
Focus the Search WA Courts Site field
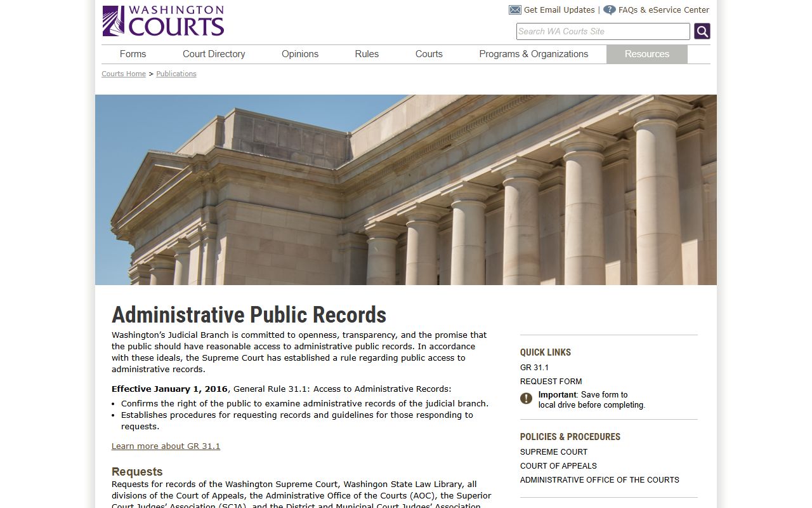click(603, 31)
